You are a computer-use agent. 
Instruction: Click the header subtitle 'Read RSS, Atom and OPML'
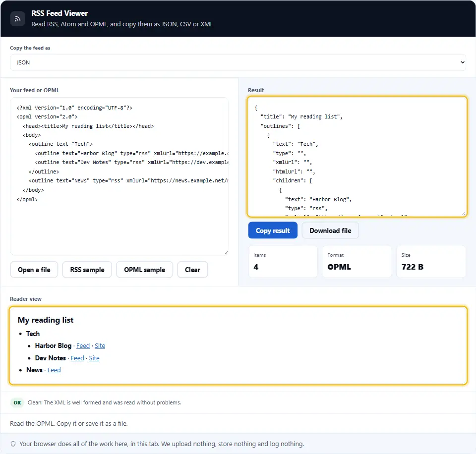click(122, 24)
